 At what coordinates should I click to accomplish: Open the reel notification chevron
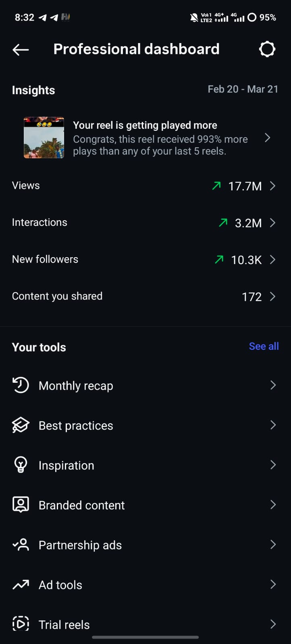(x=267, y=138)
